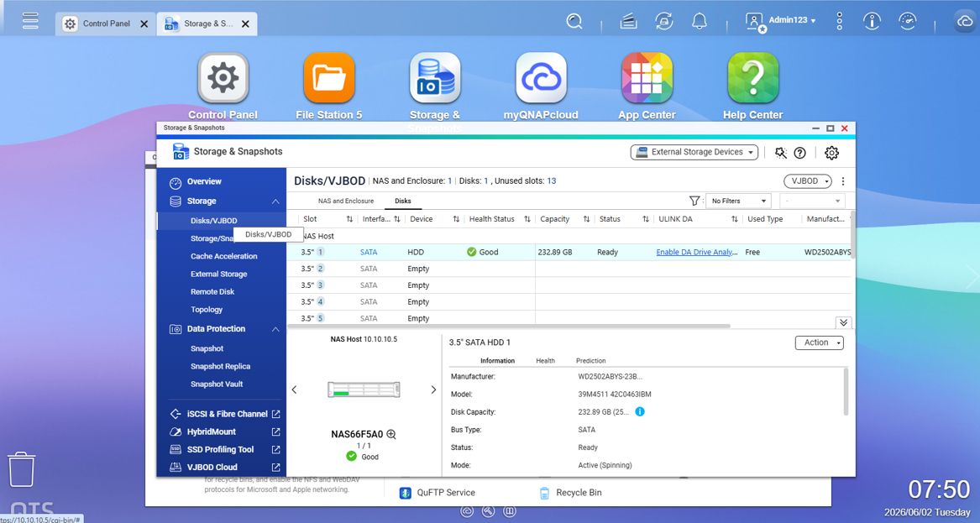Open the Action dropdown for the disk

[820, 343]
